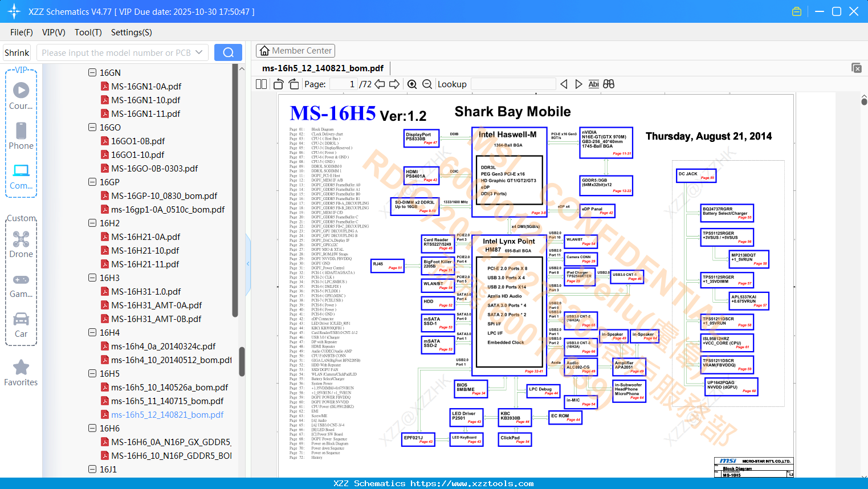Screen dimensions: 868x489
Task: Click the blue search button
Action: tap(228, 52)
